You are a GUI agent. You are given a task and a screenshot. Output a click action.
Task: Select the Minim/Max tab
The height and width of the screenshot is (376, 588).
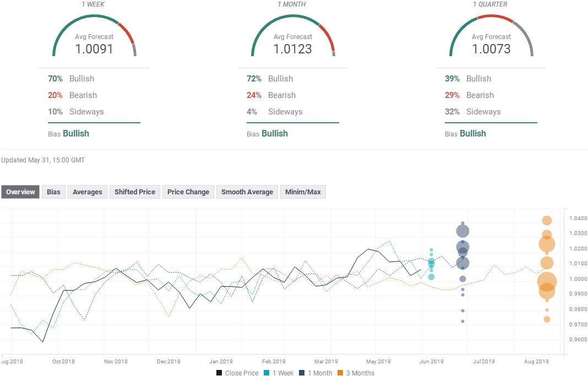click(303, 192)
